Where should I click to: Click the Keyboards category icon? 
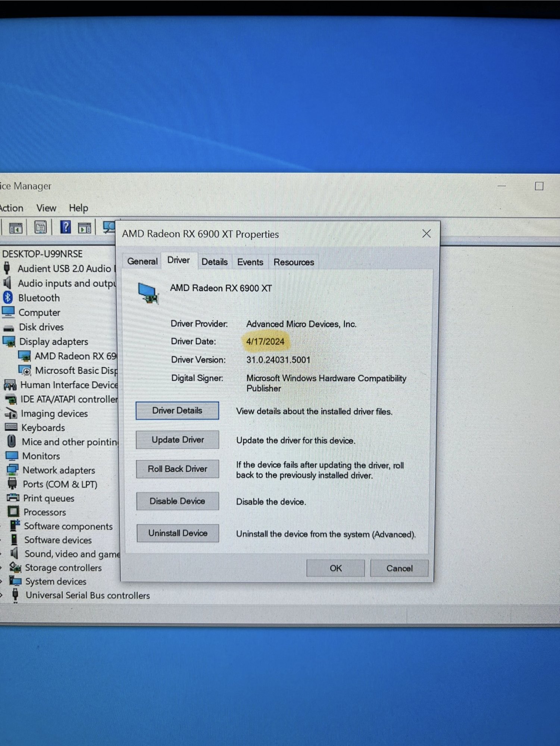click(x=11, y=427)
